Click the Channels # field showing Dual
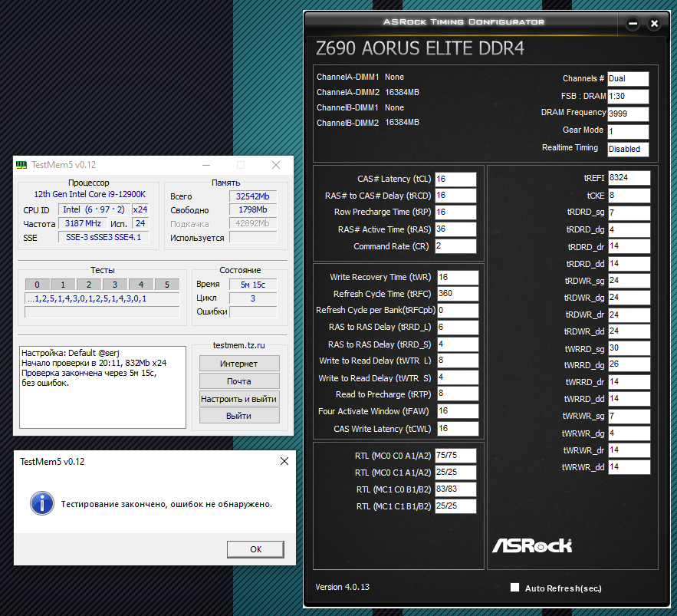This screenshot has height=616, width=677. pos(628,78)
